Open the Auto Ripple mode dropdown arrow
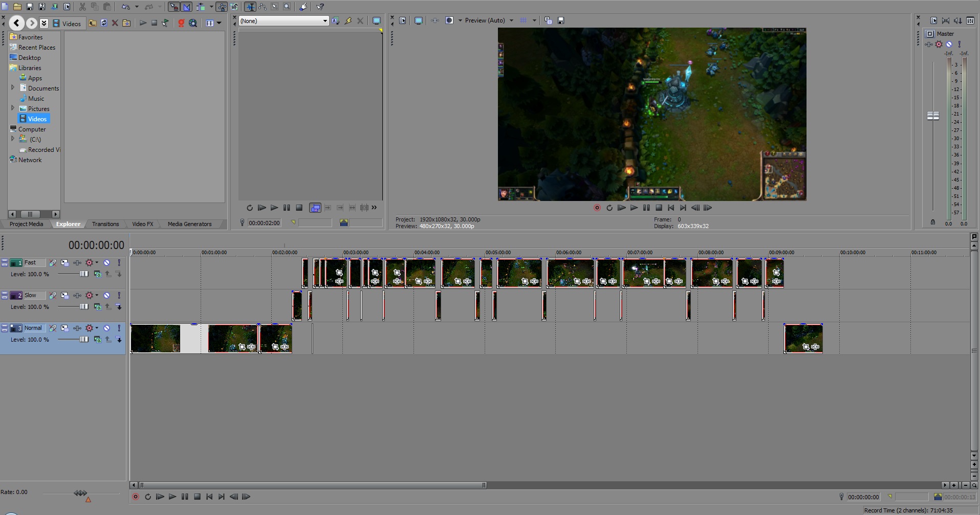 point(211,7)
